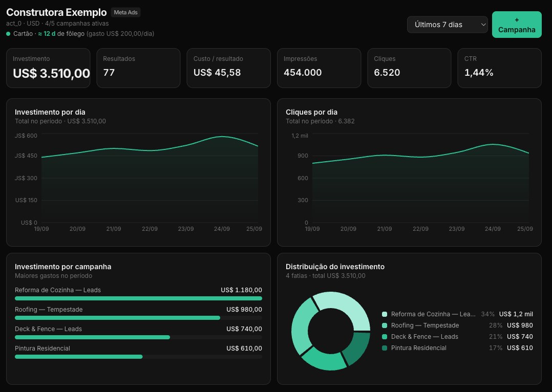Click the Investimento por campanha heading
Viewport: 552px width, 392px height.
[63, 267]
